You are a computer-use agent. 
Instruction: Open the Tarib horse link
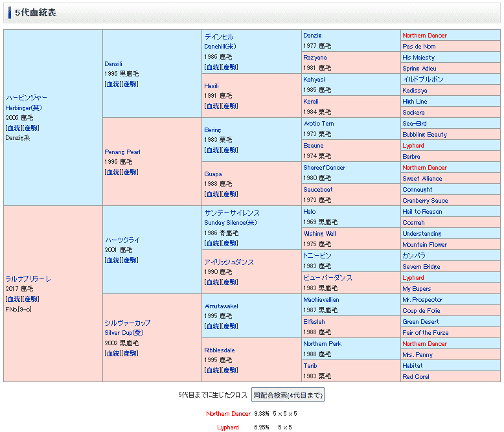pos(310,366)
